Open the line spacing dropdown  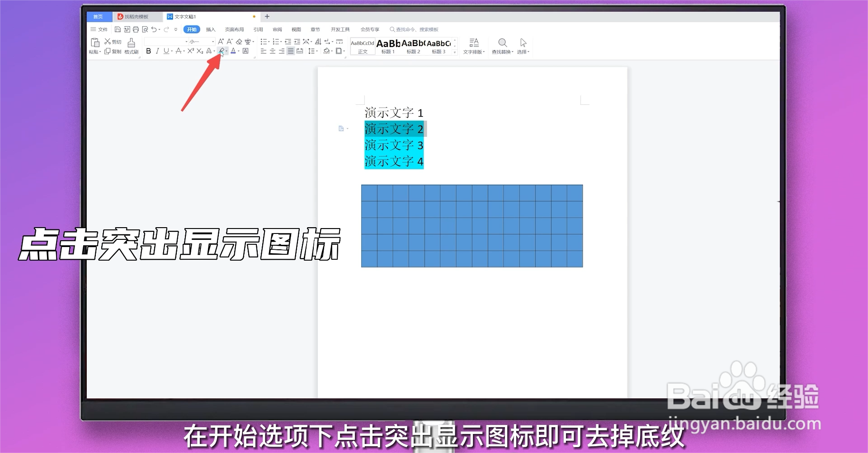tap(313, 51)
